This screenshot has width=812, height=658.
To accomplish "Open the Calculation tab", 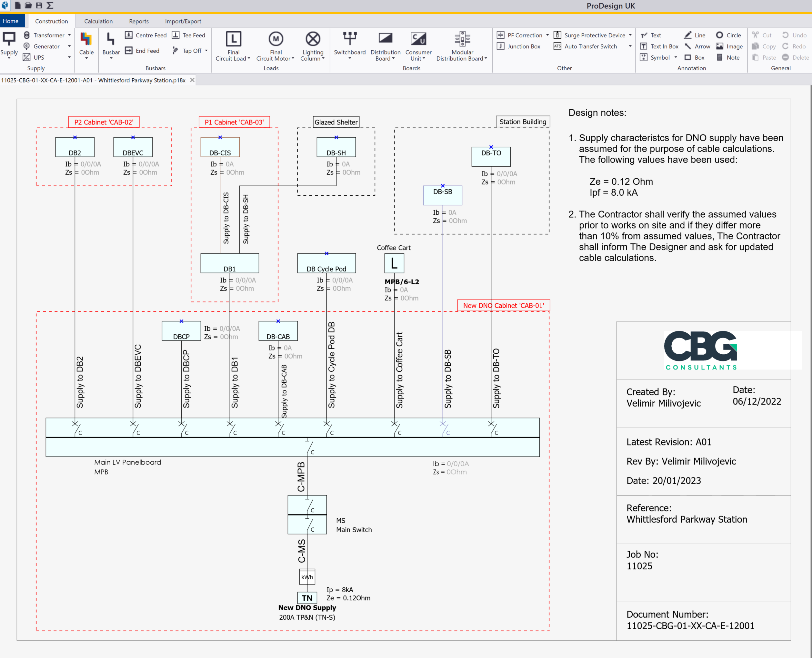I will (x=98, y=21).
